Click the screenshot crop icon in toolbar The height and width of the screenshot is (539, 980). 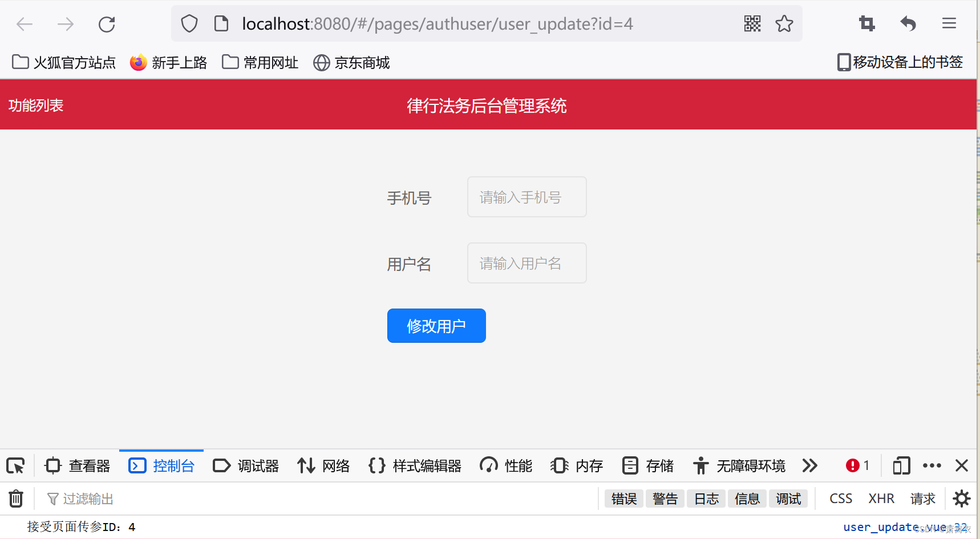click(x=867, y=23)
